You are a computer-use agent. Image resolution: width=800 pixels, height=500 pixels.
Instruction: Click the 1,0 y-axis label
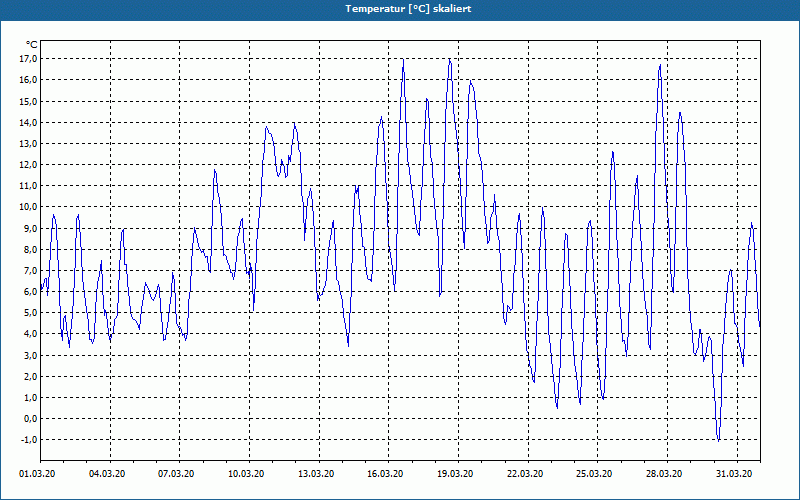pyautogui.click(x=31, y=397)
